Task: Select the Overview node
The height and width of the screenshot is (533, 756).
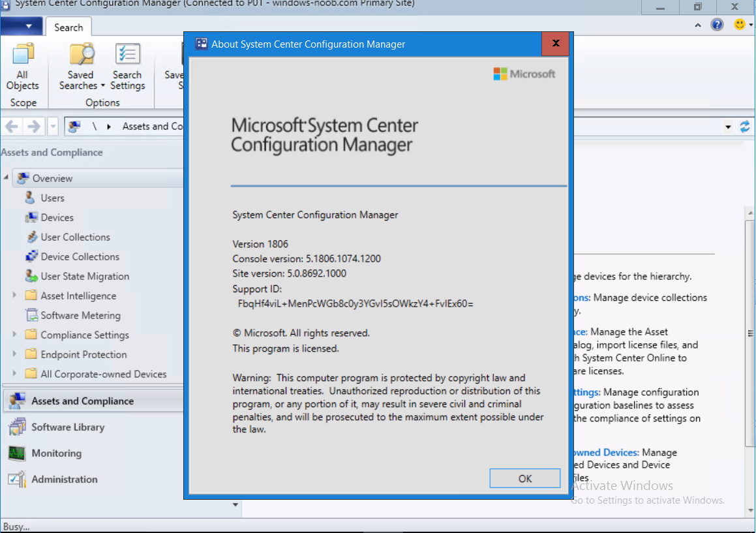Action: pyautogui.click(x=52, y=178)
